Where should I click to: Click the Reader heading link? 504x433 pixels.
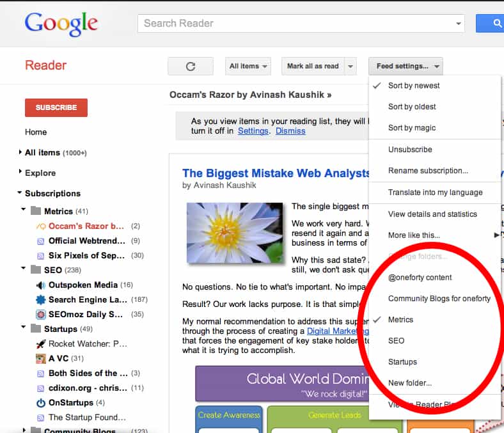pyautogui.click(x=45, y=65)
